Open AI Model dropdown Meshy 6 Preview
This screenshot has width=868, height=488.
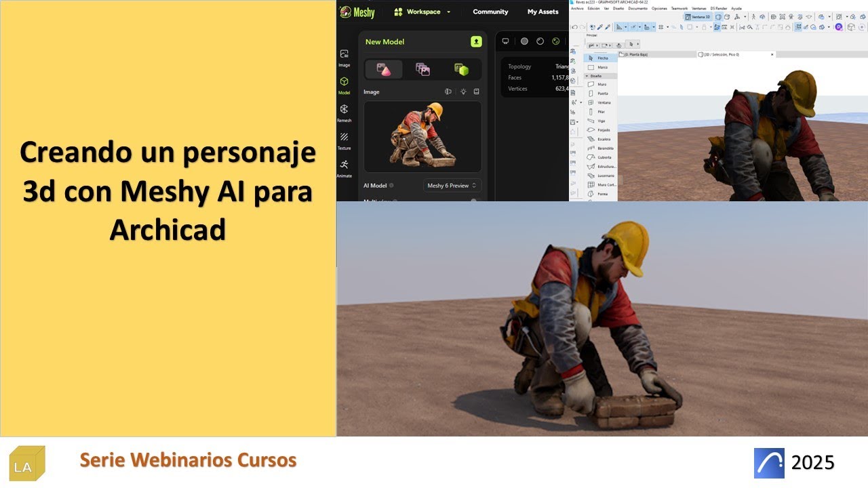coord(452,185)
